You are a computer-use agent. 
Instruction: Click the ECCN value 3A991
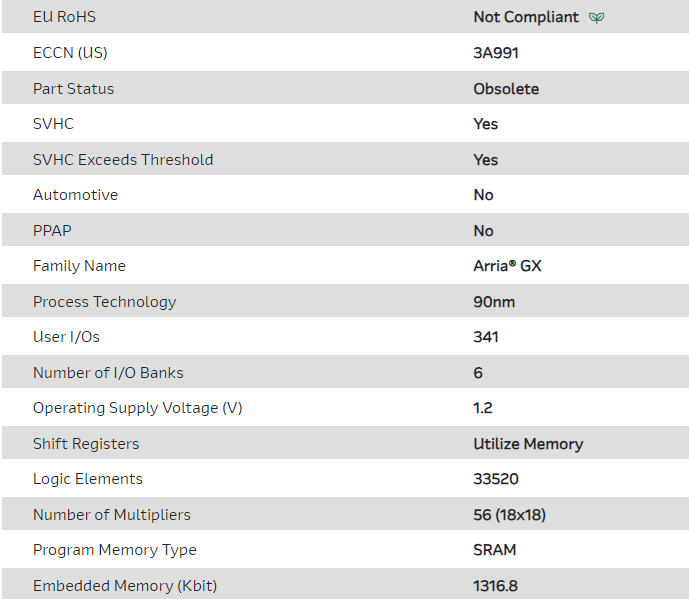(496, 53)
